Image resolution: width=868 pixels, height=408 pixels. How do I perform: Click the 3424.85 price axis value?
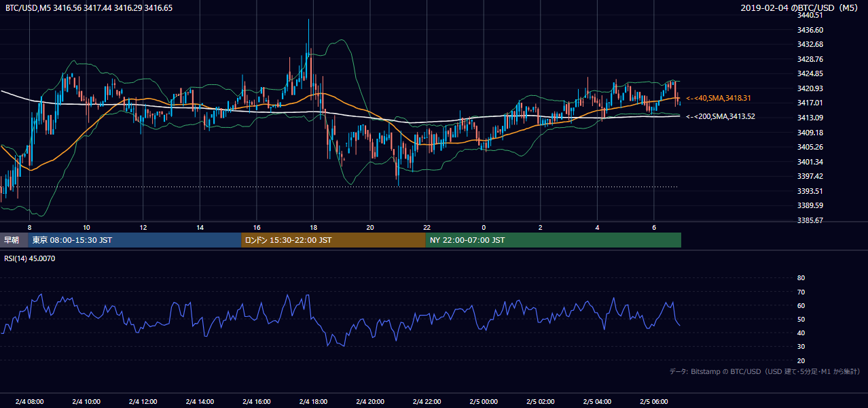click(810, 73)
